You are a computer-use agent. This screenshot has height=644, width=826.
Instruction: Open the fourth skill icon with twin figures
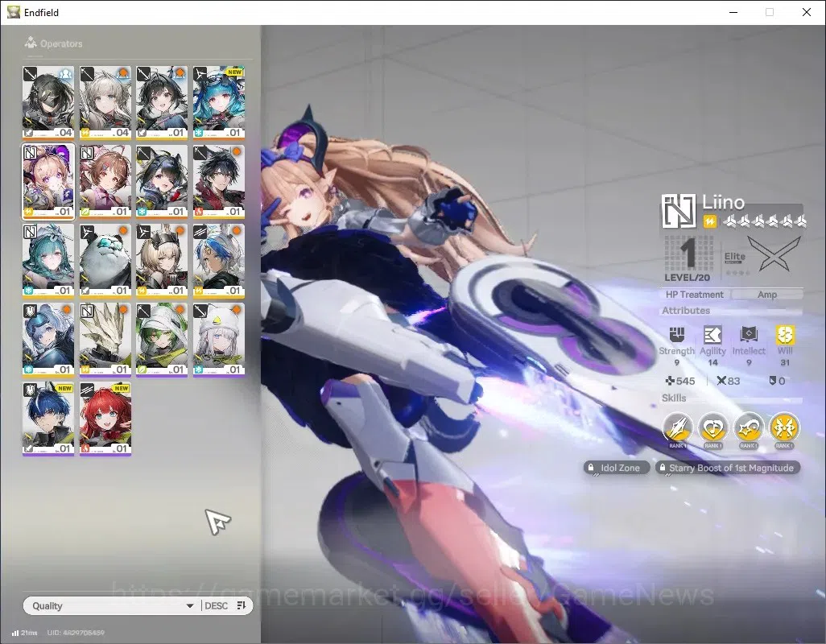[784, 428]
